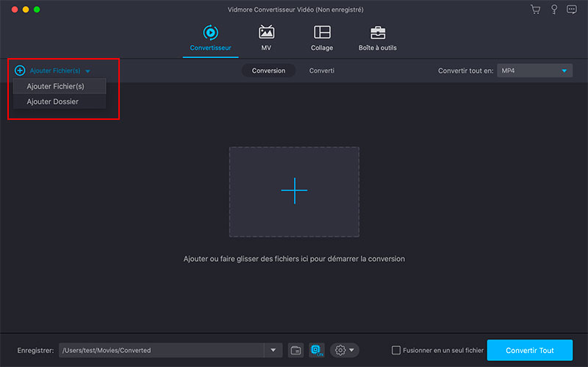This screenshot has height=367, width=588.
Task: Open registration via the key icon
Action: click(x=553, y=10)
